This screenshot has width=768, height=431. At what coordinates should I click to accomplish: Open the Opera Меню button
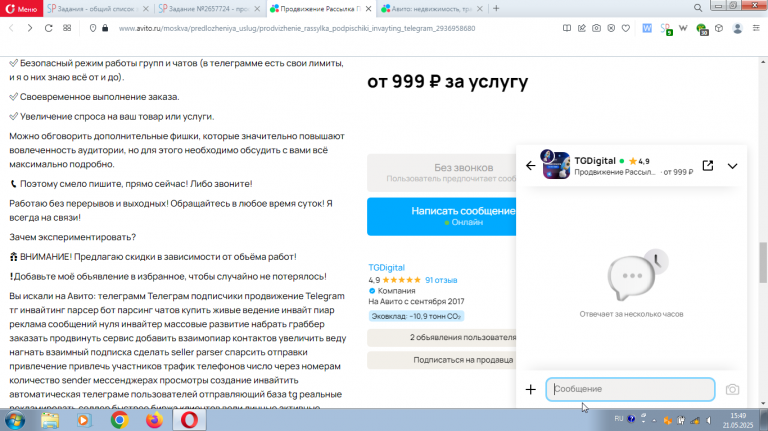22,9
